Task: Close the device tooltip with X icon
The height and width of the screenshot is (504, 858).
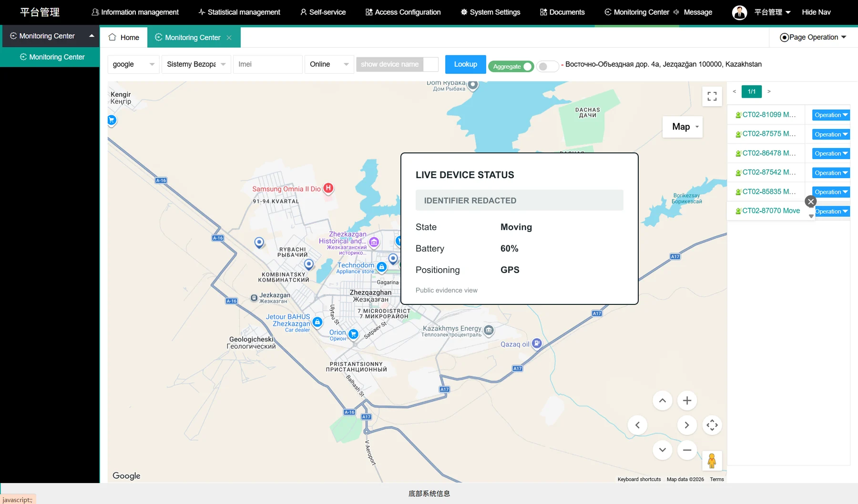Action: tap(811, 202)
